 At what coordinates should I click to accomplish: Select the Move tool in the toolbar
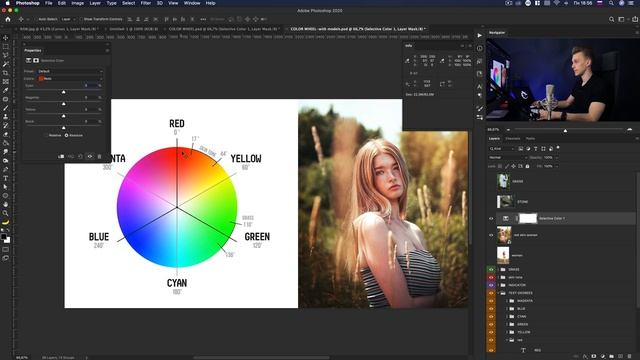point(6,38)
